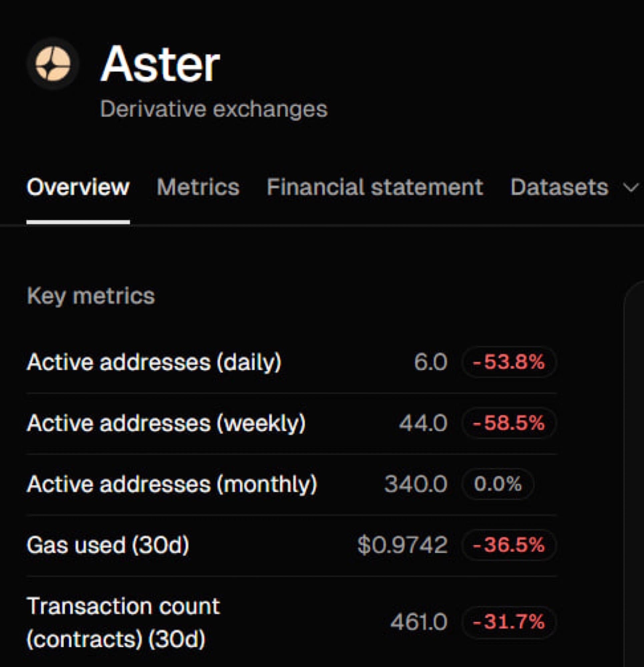Image resolution: width=644 pixels, height=667 pixels.
Task: Click the -58.5% change badge
Action: coord(509,423)
